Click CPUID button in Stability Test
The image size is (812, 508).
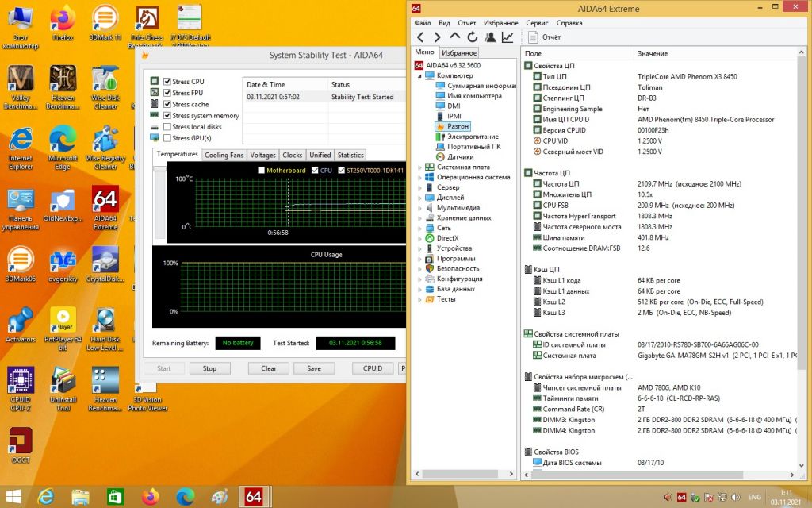coord(373,368)
